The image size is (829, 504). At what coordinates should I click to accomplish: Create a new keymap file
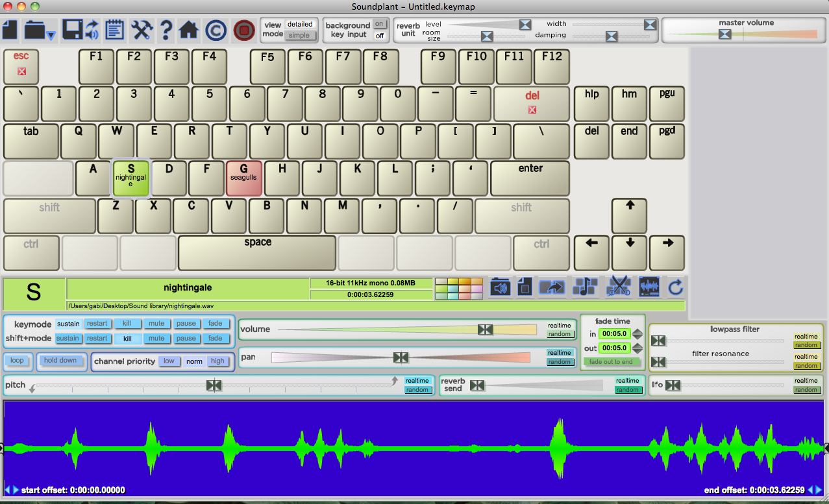(9, 30)
